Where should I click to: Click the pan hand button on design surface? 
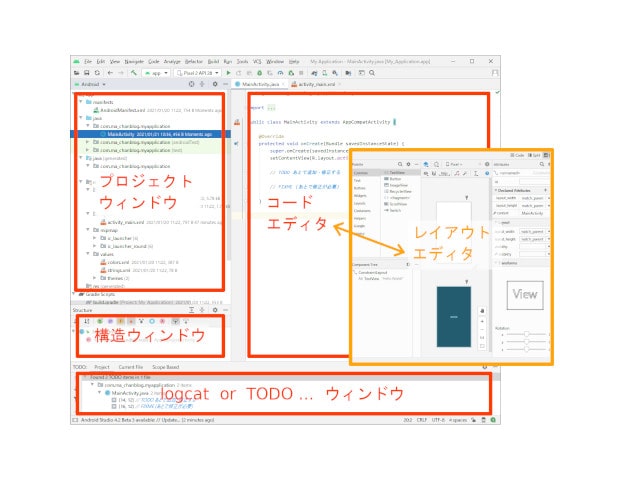point(482,311)
